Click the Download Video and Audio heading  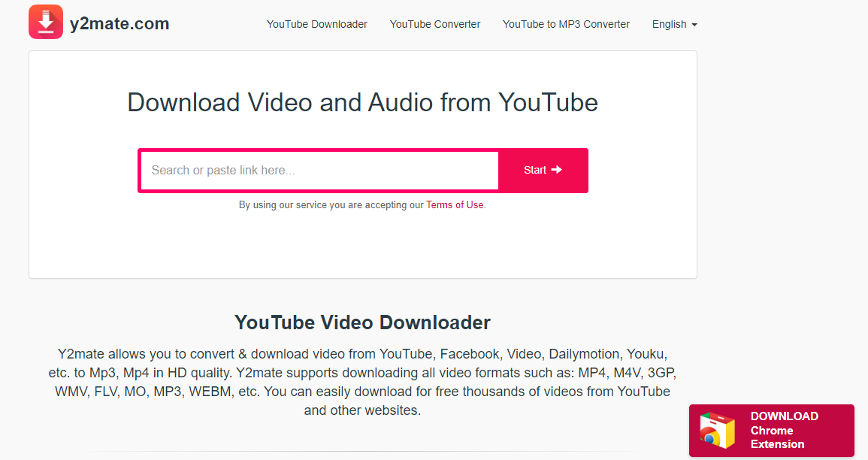tap(362, 102)
